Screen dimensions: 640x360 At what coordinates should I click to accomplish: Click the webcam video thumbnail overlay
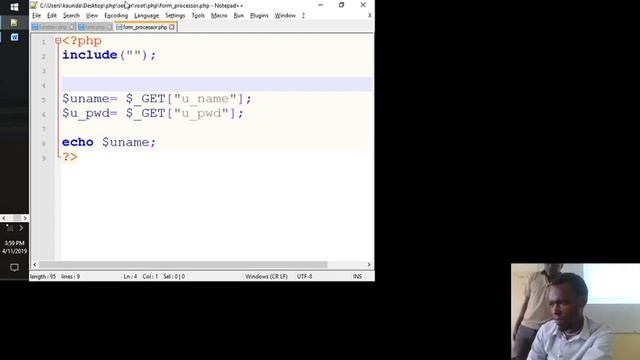pyautogui.click(x=576, y=311)
